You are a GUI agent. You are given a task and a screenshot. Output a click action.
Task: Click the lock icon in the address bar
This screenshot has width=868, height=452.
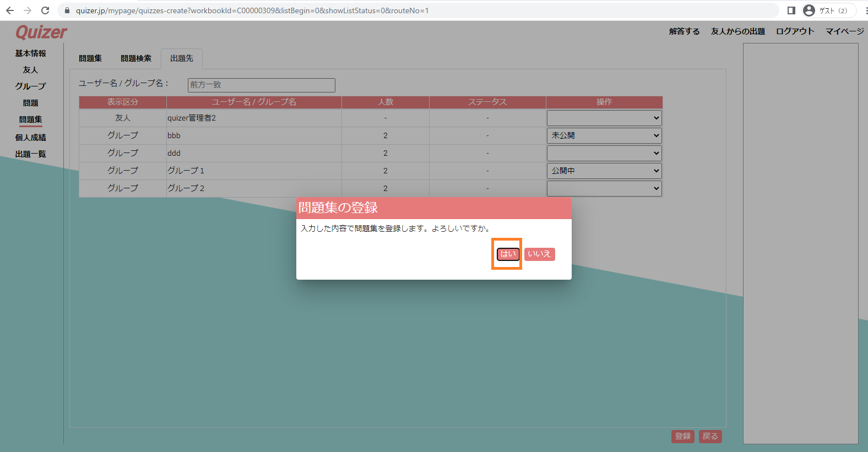[x=67, y=10]
